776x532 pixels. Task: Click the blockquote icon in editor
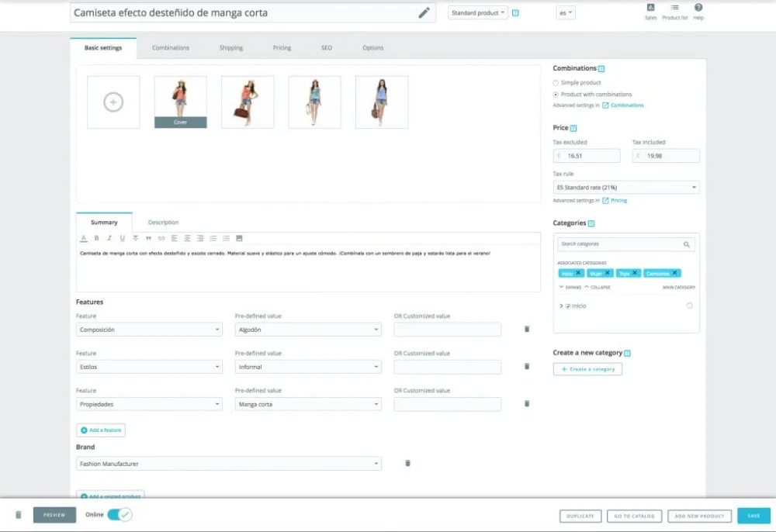coord(148,238)
